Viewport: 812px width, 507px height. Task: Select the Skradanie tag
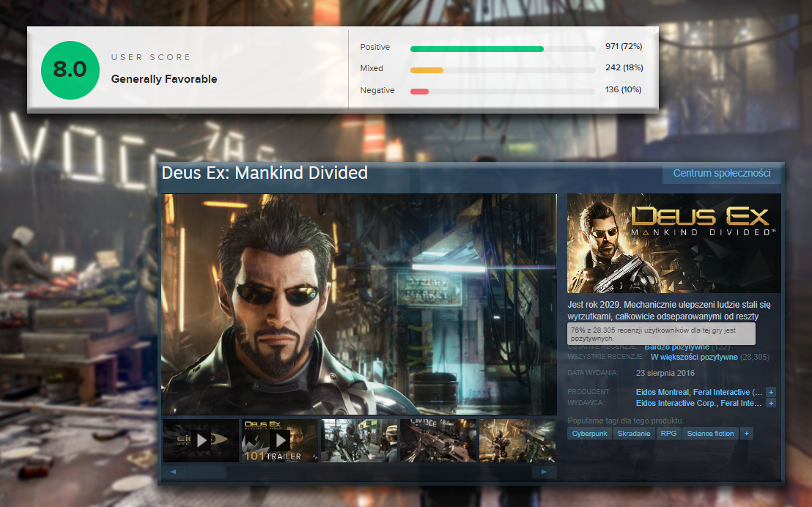634,433
